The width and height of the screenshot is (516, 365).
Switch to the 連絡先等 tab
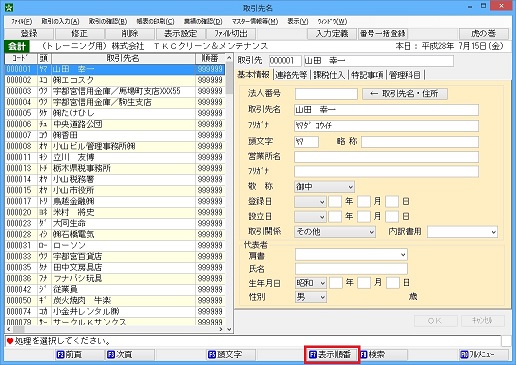pyautogui.click(x=291, y=75)
